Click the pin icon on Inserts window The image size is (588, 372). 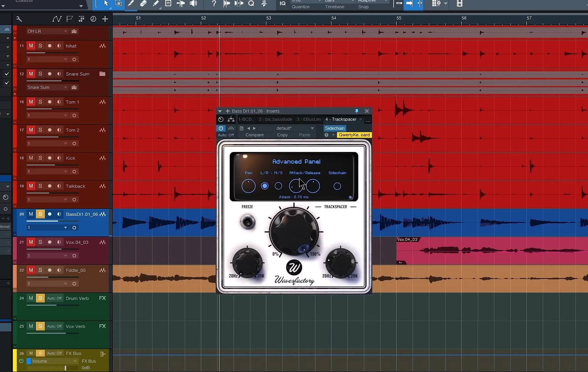[356, 111]
